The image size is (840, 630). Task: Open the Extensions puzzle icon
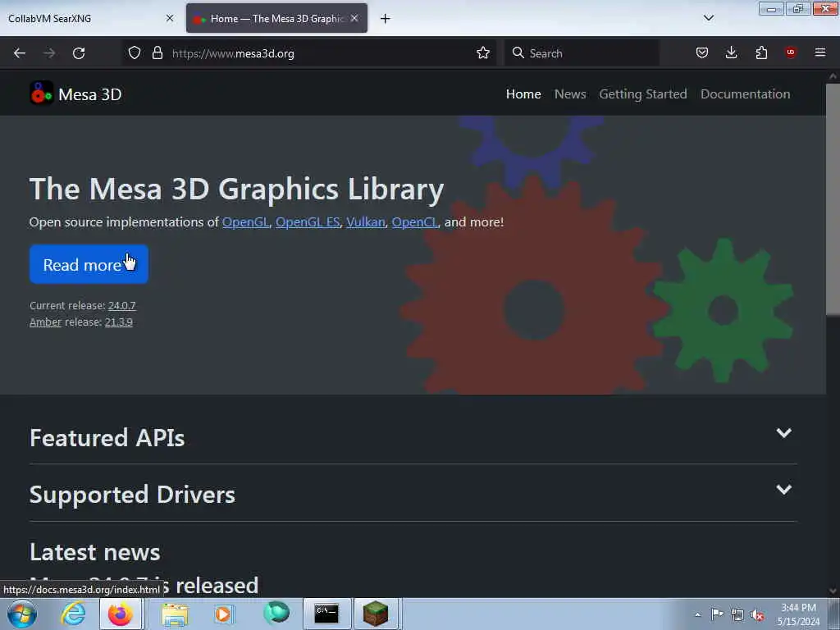pyautogui.click(x=761, y=52)
